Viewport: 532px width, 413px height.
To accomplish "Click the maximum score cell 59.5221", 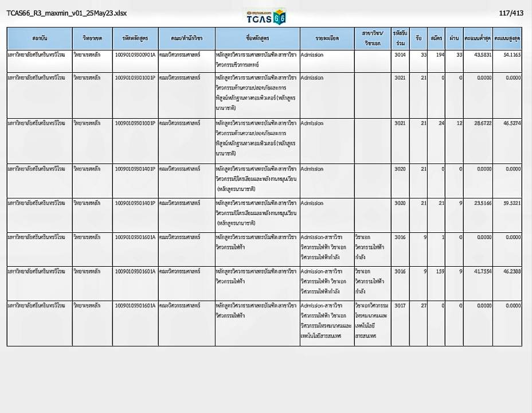I will point(508,203).
